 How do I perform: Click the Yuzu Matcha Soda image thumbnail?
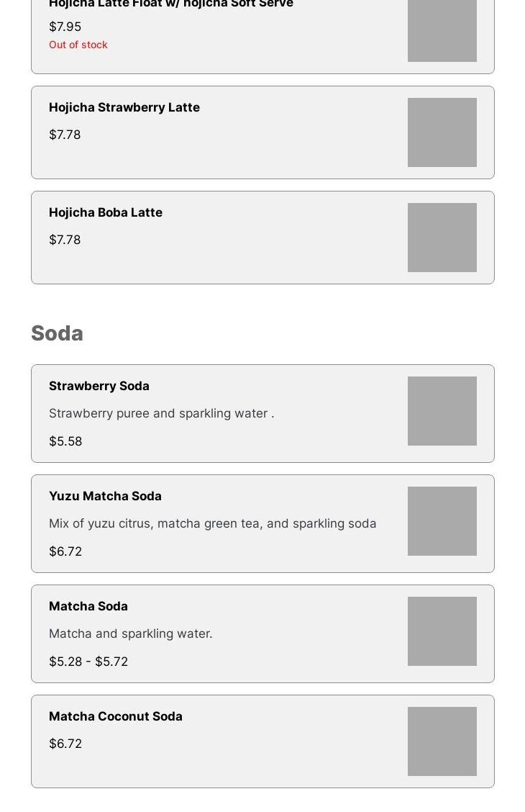(x=442, y=521)
